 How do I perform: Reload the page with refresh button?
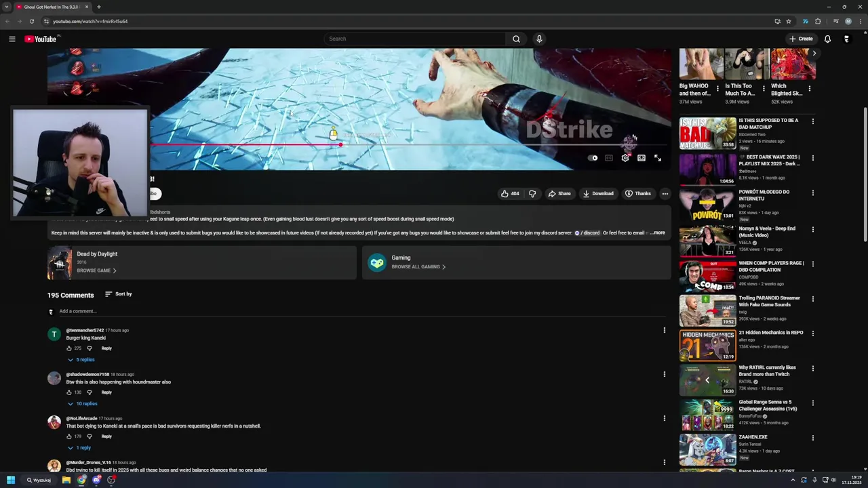(x=31, y=21)
